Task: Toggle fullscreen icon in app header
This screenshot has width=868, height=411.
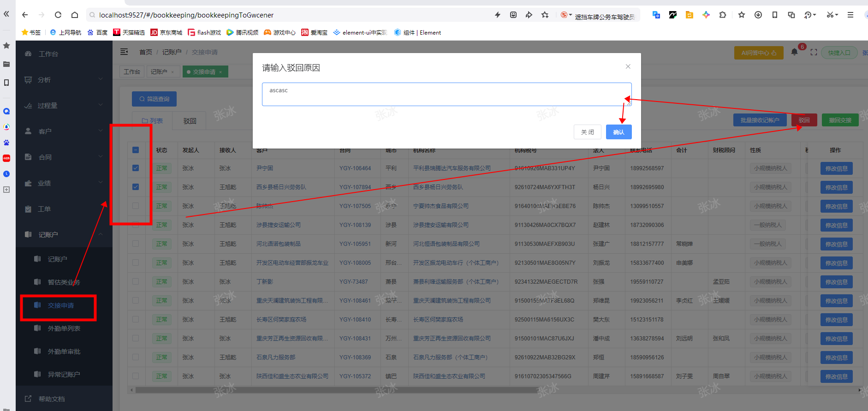Action: [x=814, y=53]
